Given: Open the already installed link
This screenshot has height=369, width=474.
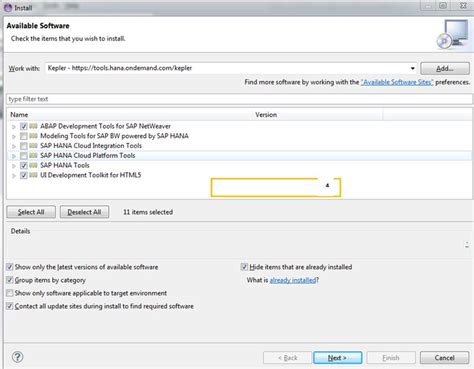Looking at the screenshot, I should point(293,280).
